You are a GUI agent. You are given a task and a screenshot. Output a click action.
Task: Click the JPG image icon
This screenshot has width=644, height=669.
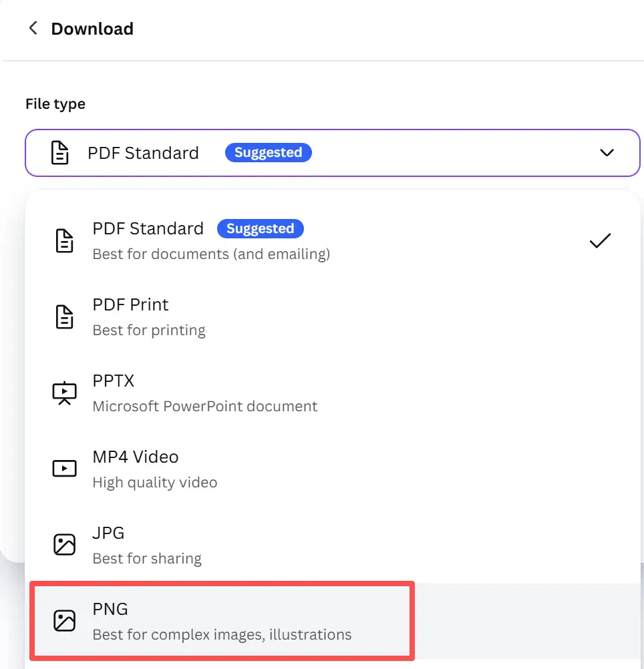[x=64, y=545]
